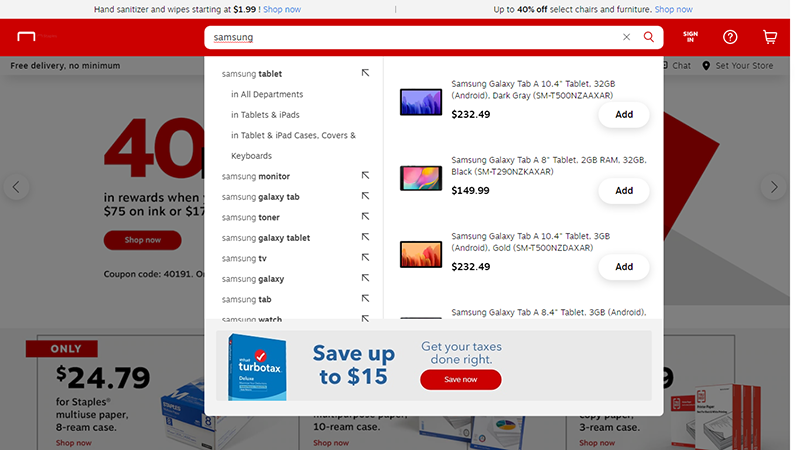Viewport: 800px width, 450px height.
Task: Click 'Shop now' link for hand sanitizer
Action: (281, 9)
